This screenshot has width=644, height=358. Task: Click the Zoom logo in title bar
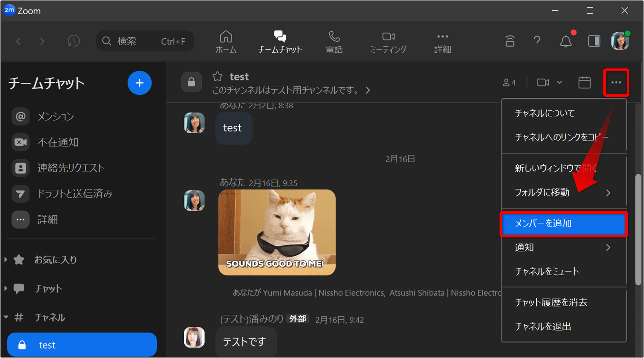coord(9,10)
